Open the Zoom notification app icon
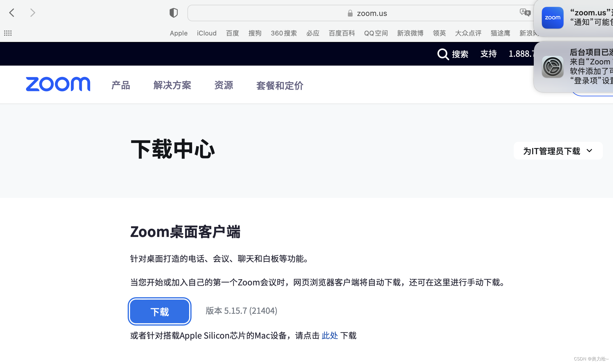Image resolution: width=613 pixels, height=364 pixels. [x=552, y=18]
